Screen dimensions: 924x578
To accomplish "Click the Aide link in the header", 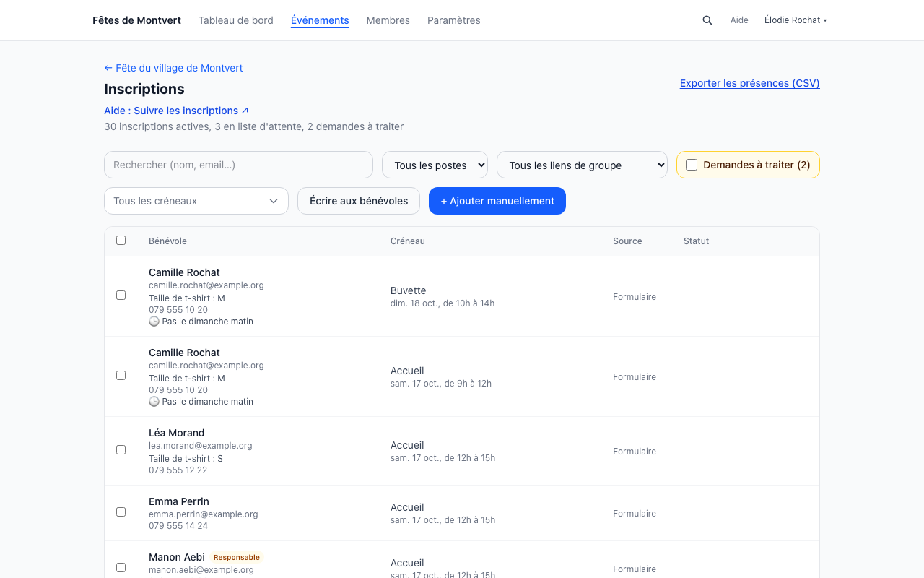I will pos(739,20).
